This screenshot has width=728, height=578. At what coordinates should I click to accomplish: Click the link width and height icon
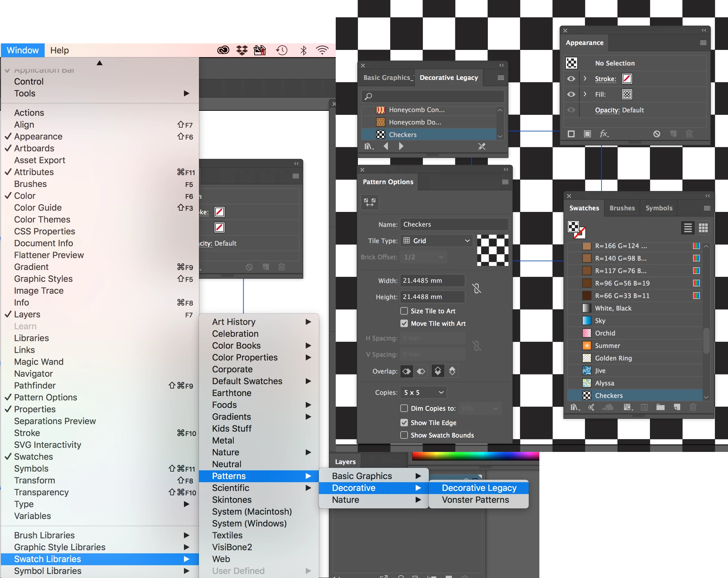(477, 288)
